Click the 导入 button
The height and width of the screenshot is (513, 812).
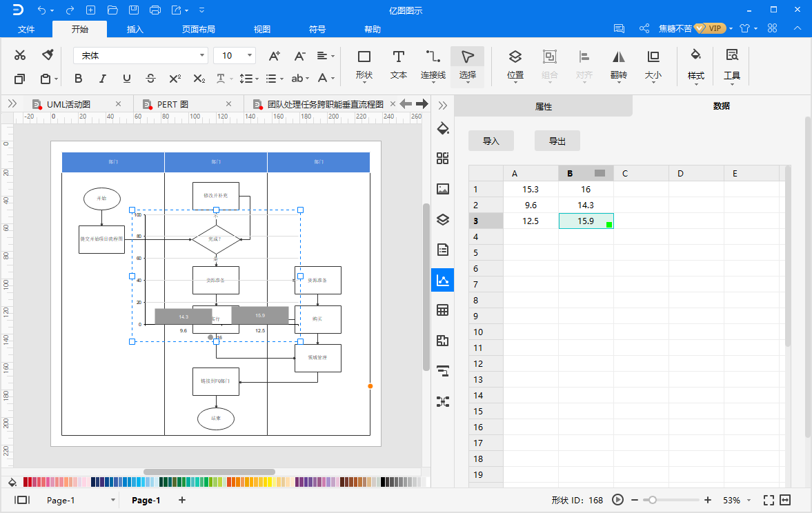pyautogui.click(x=491, y=141)
